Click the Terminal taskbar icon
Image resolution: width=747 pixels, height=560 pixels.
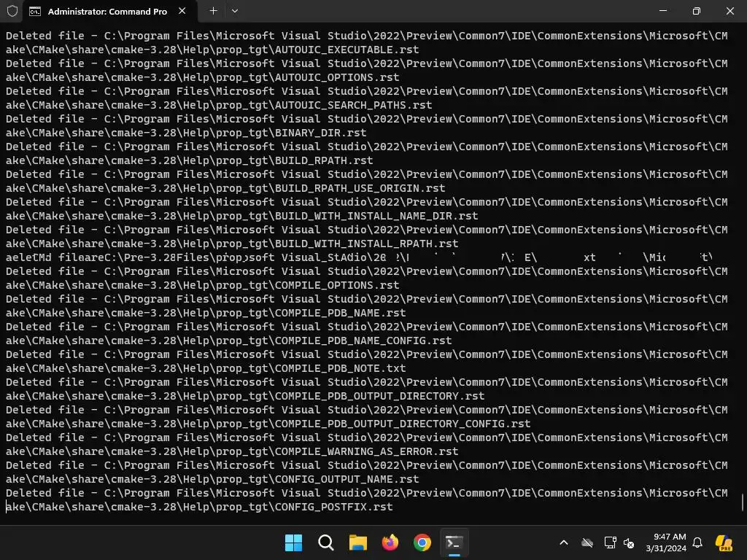pyautogui.click(x=454, y=542)
